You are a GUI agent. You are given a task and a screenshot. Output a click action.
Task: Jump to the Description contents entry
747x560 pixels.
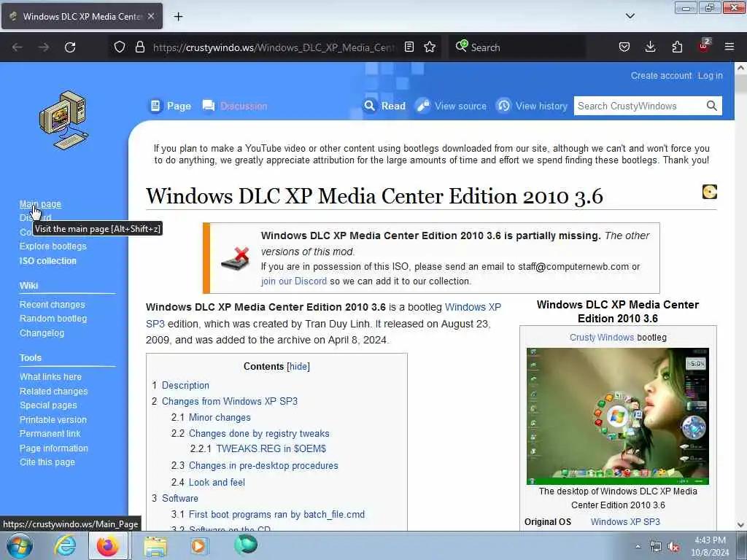point(185,385)
